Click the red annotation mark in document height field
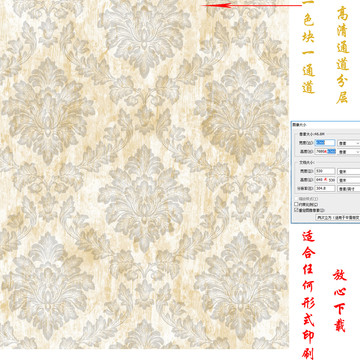Image resolution: width=360 pixels, height=360 pixels. click(325, 180)
